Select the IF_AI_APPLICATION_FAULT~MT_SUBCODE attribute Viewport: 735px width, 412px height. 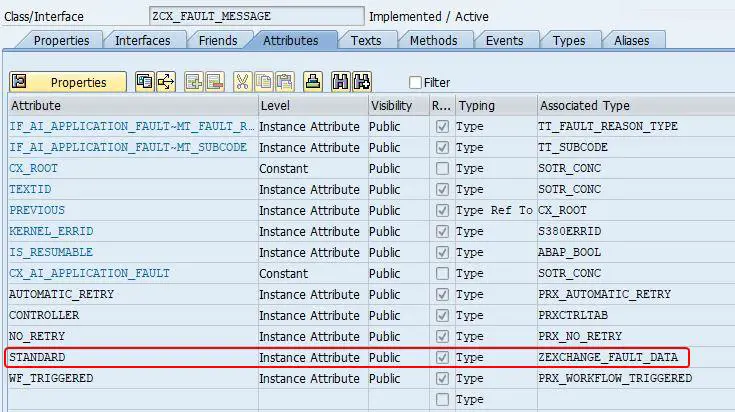tap(128, 147)
